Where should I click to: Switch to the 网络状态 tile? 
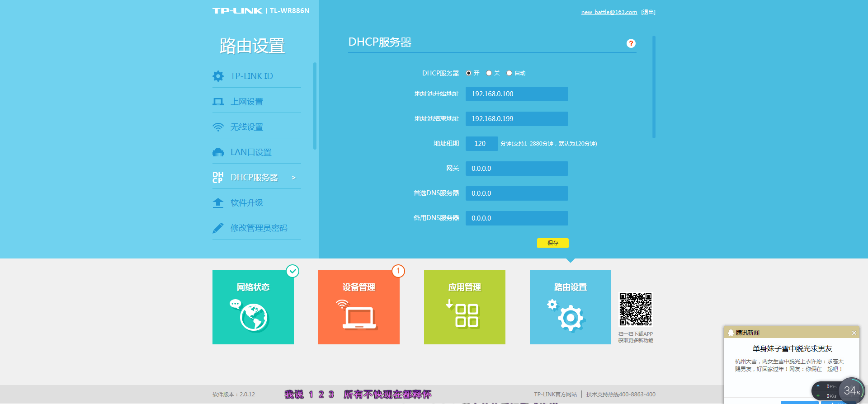[253, 307]
